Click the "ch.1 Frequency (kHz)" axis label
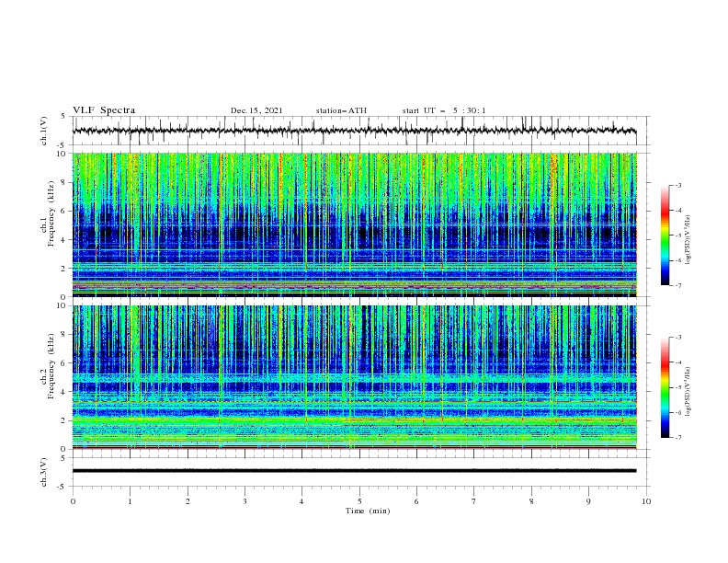Viewport: 728px width, 563px height. click(x=48, y=213)
